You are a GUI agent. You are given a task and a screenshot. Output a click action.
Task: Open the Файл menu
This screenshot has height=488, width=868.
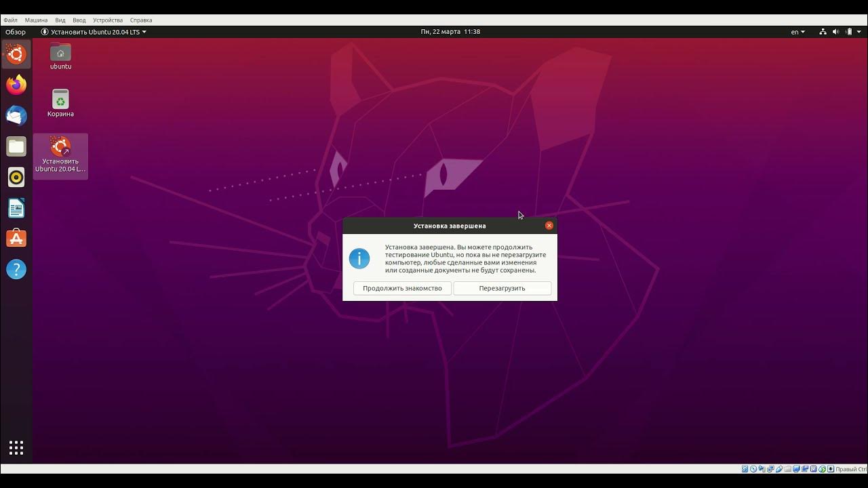pyautogui.click(x=10, y=20)
